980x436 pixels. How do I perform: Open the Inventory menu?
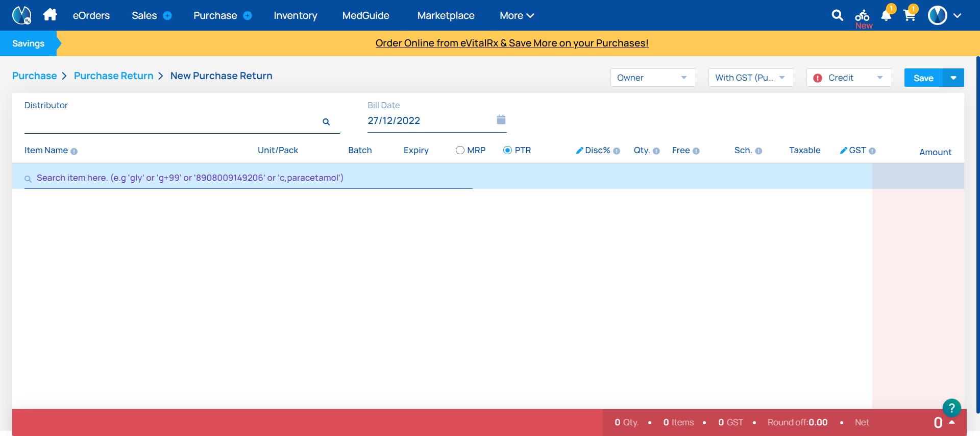(296, 16)
